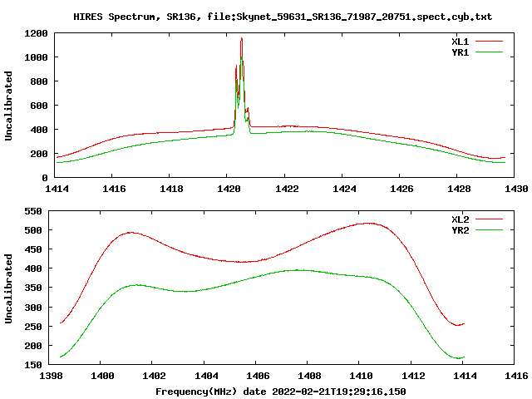This screenshot has height=399, width=532.
Task: Click the 1200 tick label on upper y-axis
Action: tap(36, 33)
